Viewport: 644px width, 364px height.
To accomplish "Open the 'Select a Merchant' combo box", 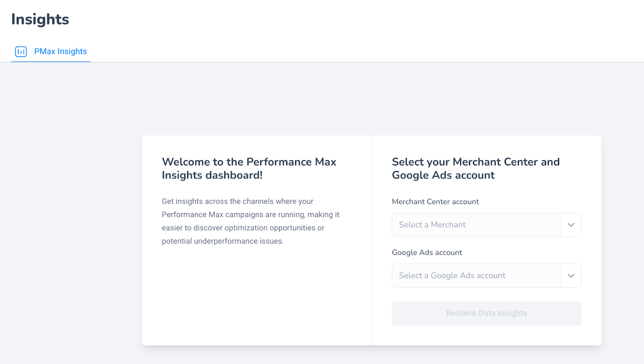I will coord(486,225).
